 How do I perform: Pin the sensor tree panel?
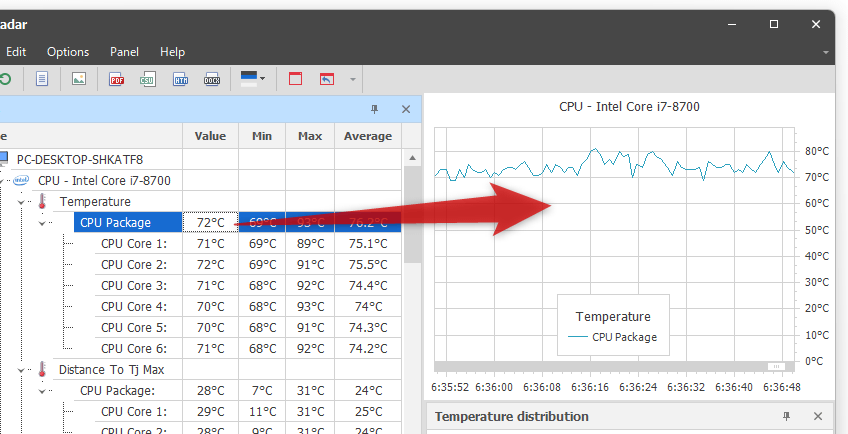point(374,109)
